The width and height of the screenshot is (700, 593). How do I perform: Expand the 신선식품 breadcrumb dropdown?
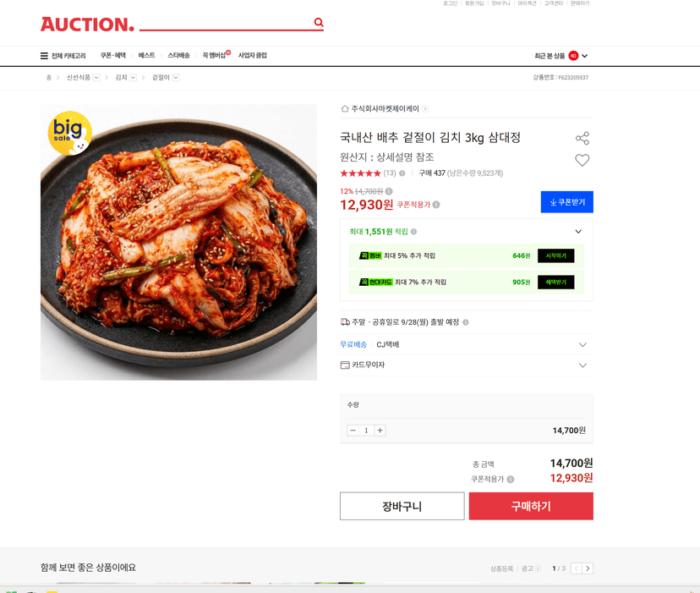96,78
